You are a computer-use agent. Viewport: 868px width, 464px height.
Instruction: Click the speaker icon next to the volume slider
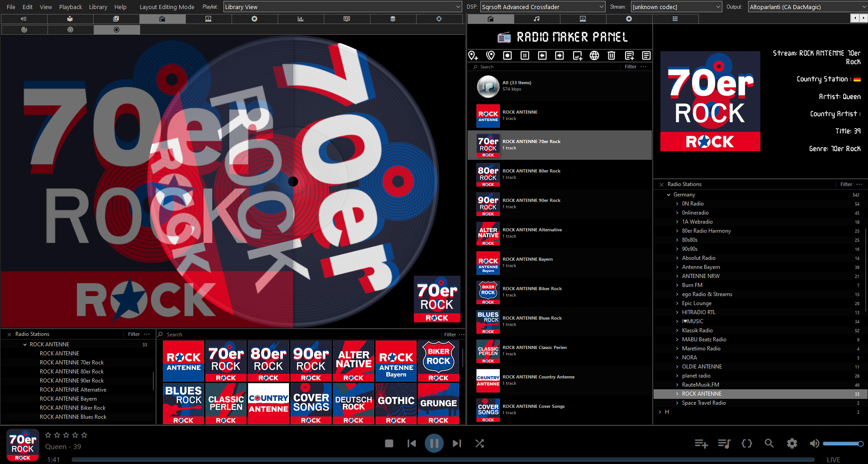click(814, 444)
